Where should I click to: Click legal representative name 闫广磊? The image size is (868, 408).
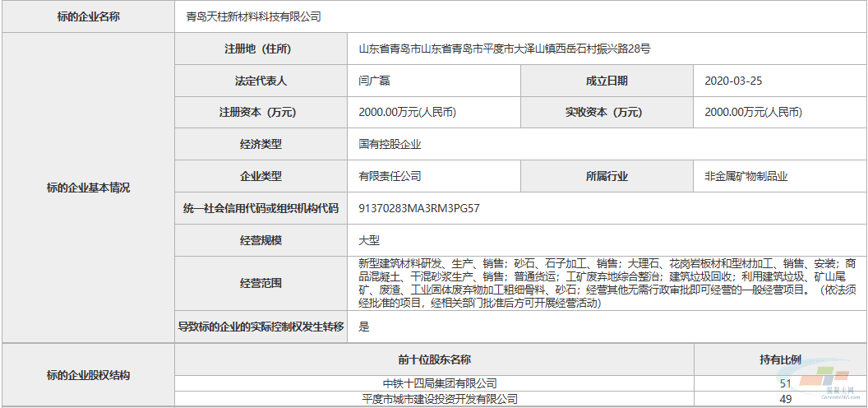click(376, 81)
